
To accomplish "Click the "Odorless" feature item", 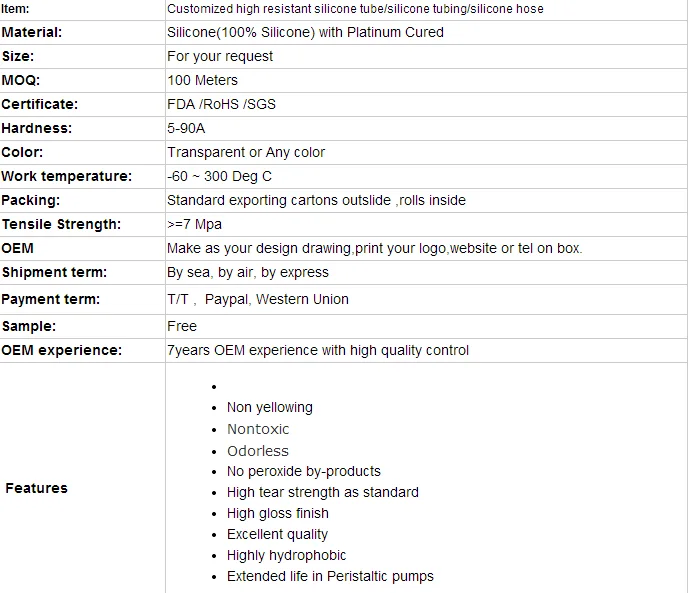I will 257,451.
